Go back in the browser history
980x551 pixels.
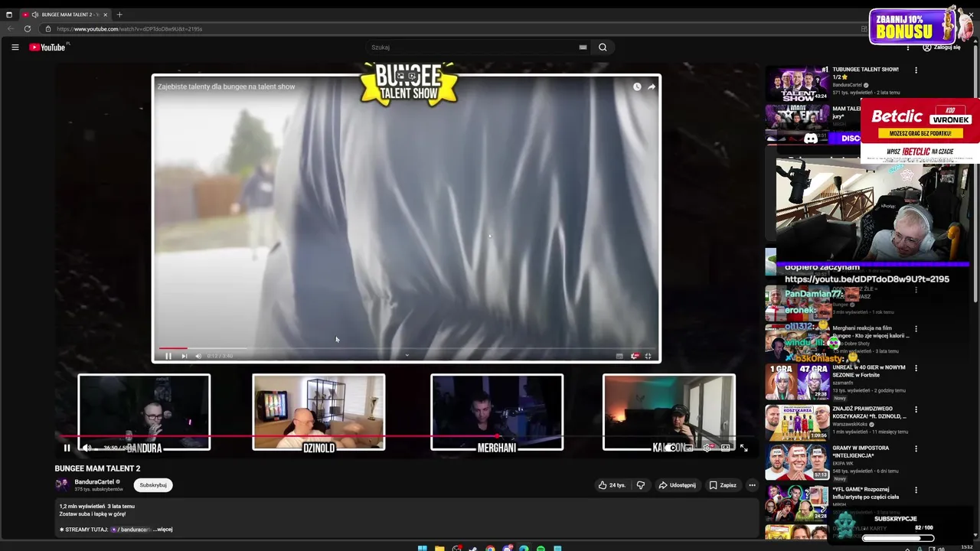[11, 29]
